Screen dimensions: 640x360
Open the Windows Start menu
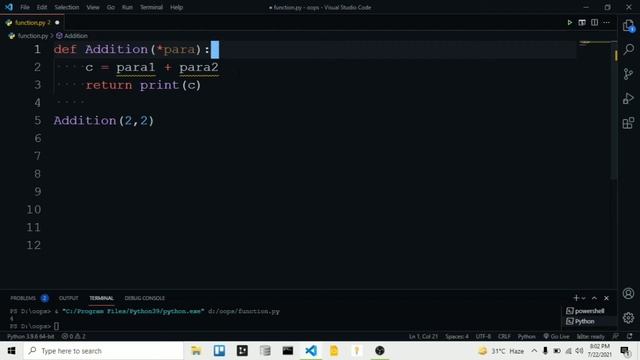(x=11, y=351)
